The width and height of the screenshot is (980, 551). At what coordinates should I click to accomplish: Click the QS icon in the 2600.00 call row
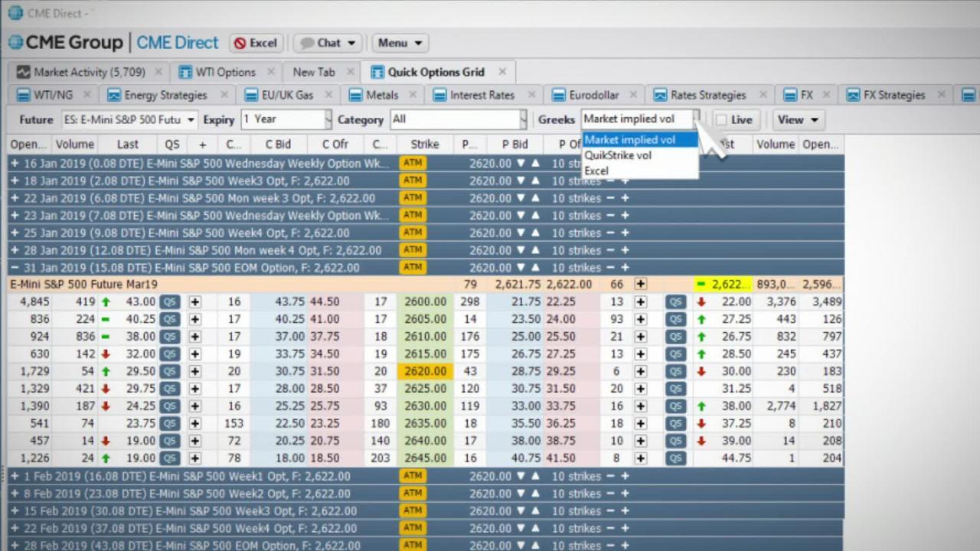[x=170, y=302]
